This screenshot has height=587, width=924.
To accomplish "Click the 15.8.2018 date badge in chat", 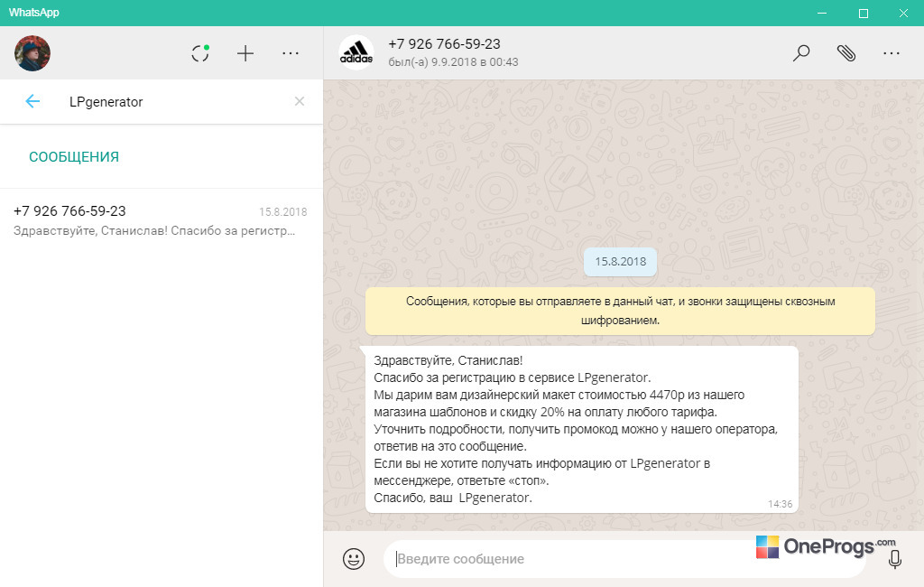I will coord(621,261).
